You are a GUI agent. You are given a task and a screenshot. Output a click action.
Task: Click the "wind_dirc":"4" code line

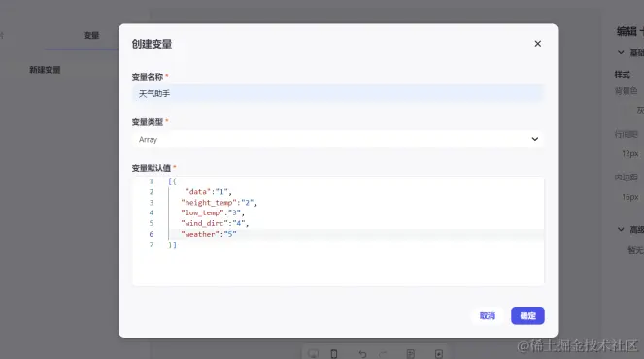point(215,223)
